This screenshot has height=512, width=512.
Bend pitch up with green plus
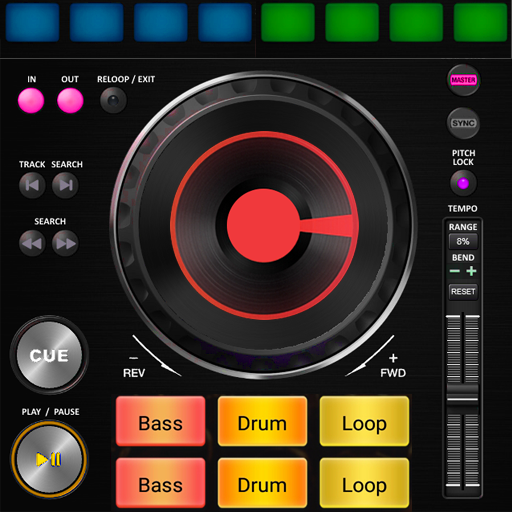point(471,271)
